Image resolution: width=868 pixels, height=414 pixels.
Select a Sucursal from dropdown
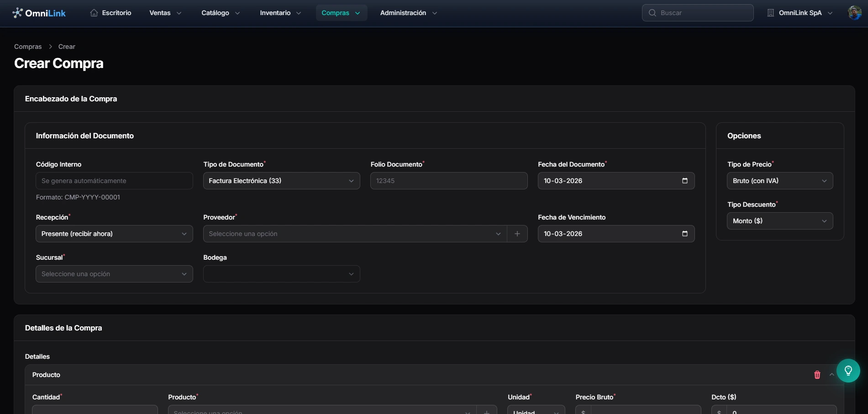[x=114, y=274]
